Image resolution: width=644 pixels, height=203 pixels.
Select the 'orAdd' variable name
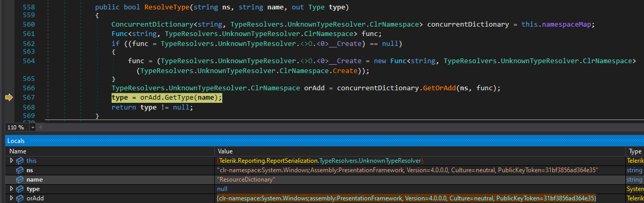point(35,198)
